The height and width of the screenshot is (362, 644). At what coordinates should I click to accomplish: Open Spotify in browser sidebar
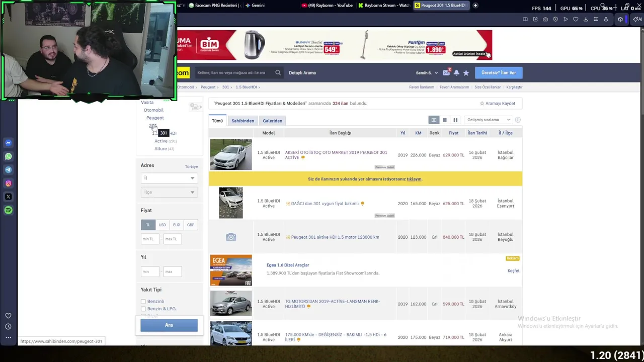[x=8, y=210]
